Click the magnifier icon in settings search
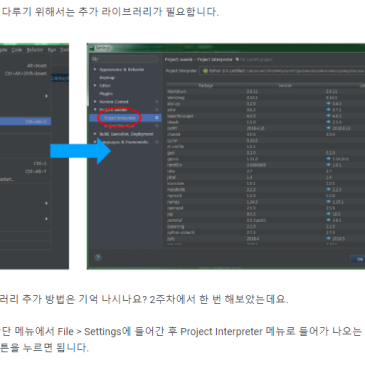Image resolution: width=365 pixels, height=365 pixels. coord(95,59)
